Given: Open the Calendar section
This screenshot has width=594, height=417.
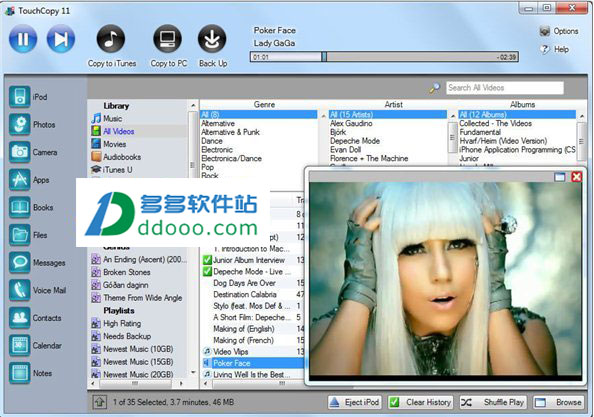Looking at the screenshot, I should [20, 345].
